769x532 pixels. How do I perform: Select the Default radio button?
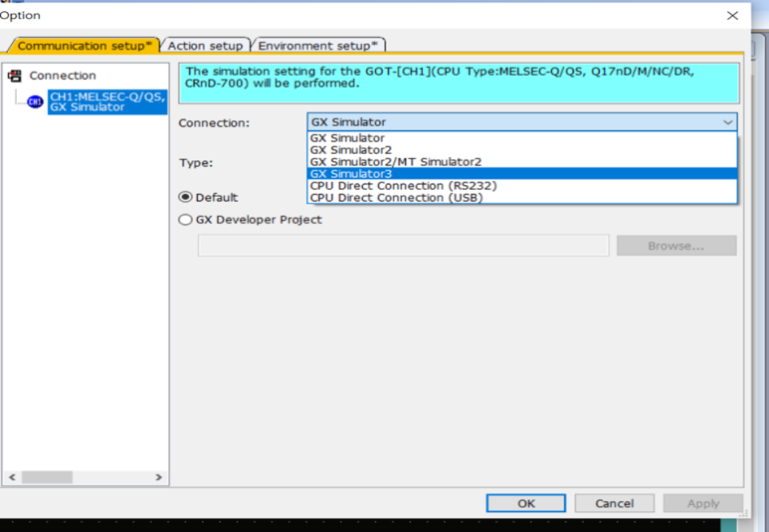click(185, 197)
